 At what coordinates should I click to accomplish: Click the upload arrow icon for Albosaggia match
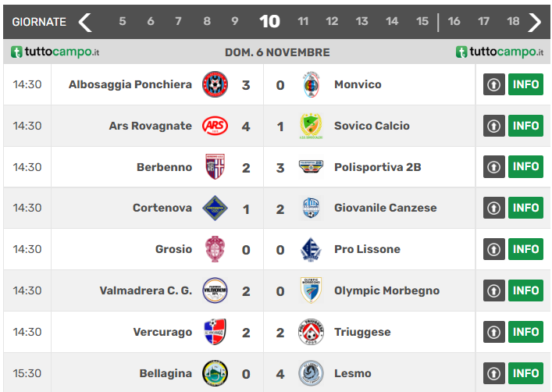(x=494, y=84)
